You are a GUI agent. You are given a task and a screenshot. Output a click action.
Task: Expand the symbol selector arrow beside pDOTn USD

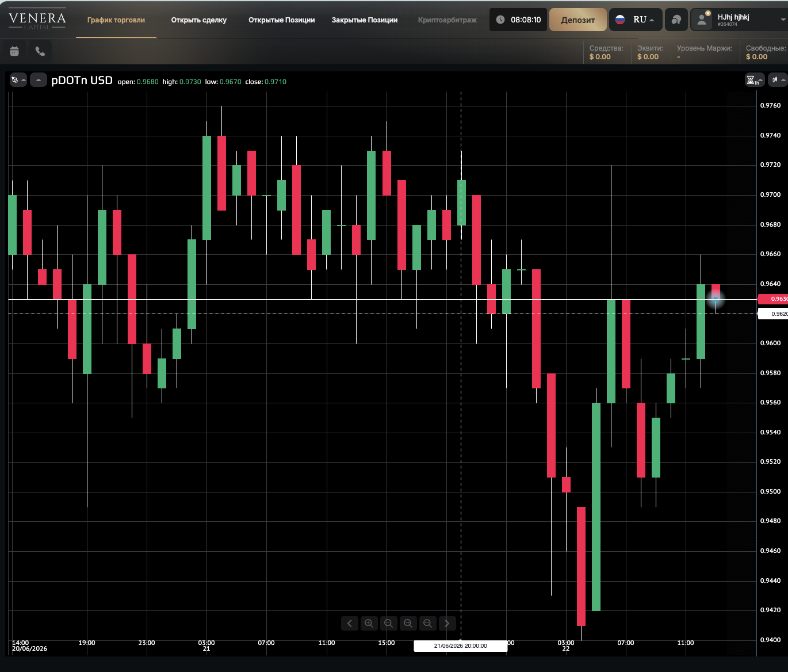tap(39, 80)
